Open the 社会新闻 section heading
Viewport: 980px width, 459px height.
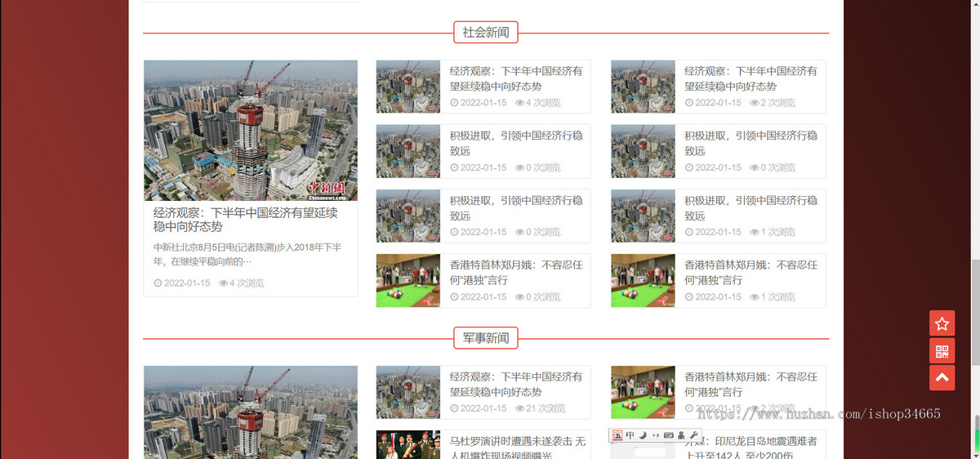point(486,33)
